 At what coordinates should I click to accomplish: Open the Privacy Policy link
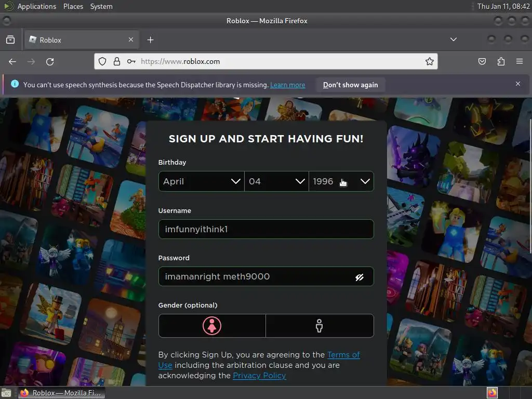(x=260, y=376)
